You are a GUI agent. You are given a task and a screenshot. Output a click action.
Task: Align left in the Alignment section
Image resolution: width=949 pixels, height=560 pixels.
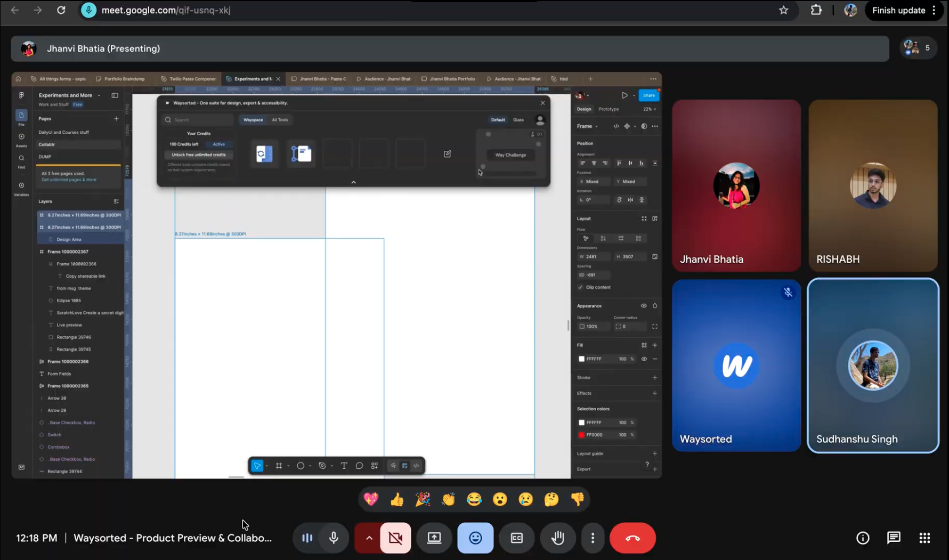point(582,163)
